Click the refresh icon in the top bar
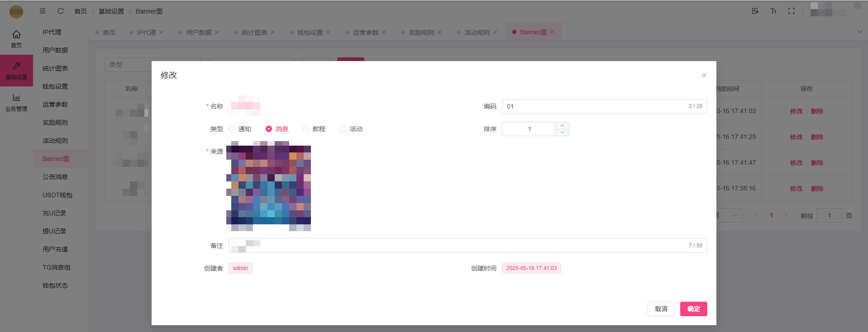This screenshot has height=332, width=868. [61, 11]
